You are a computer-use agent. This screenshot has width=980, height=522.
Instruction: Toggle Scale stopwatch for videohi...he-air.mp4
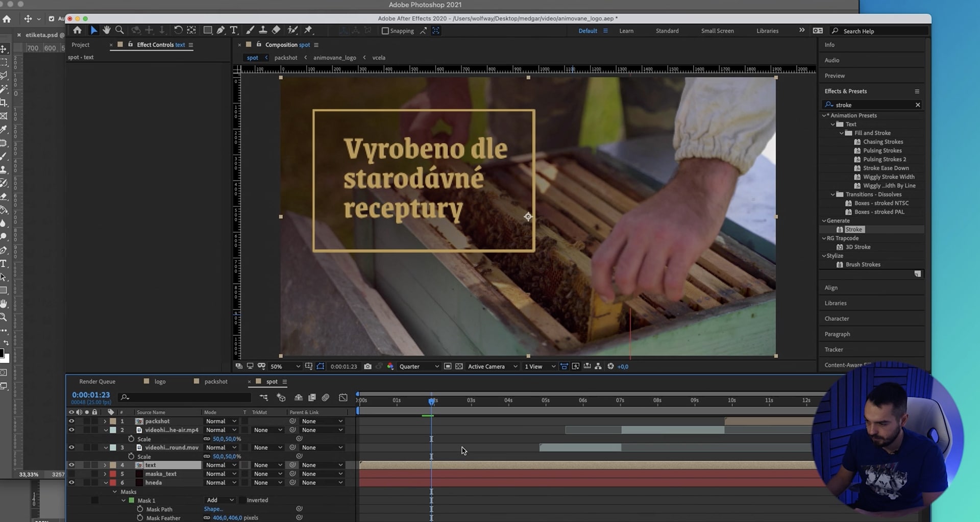(x=131, y=439)
